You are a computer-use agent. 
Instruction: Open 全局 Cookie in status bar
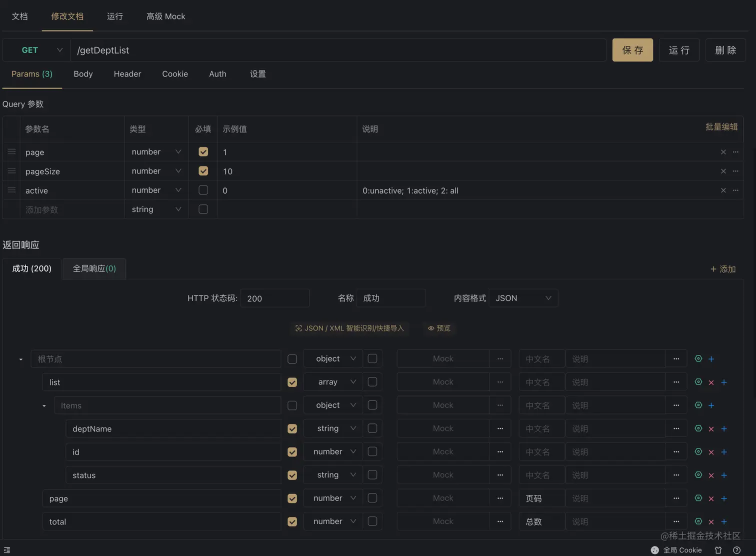676,550
